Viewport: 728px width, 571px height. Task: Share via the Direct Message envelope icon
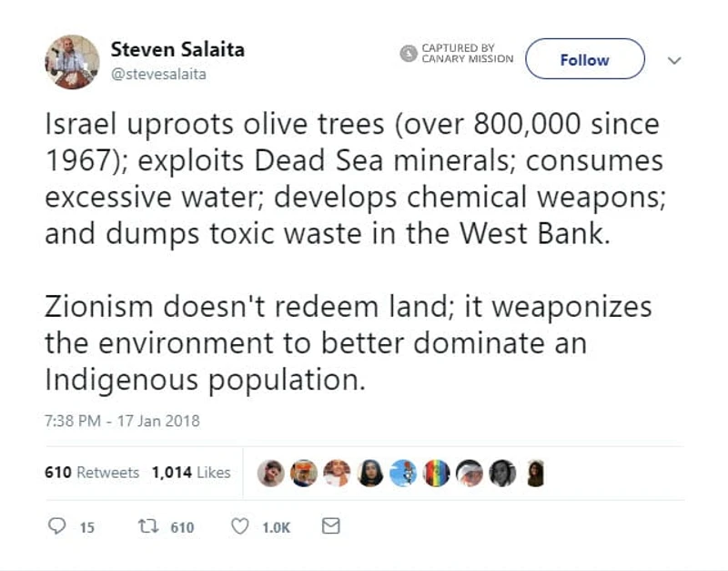331,525
